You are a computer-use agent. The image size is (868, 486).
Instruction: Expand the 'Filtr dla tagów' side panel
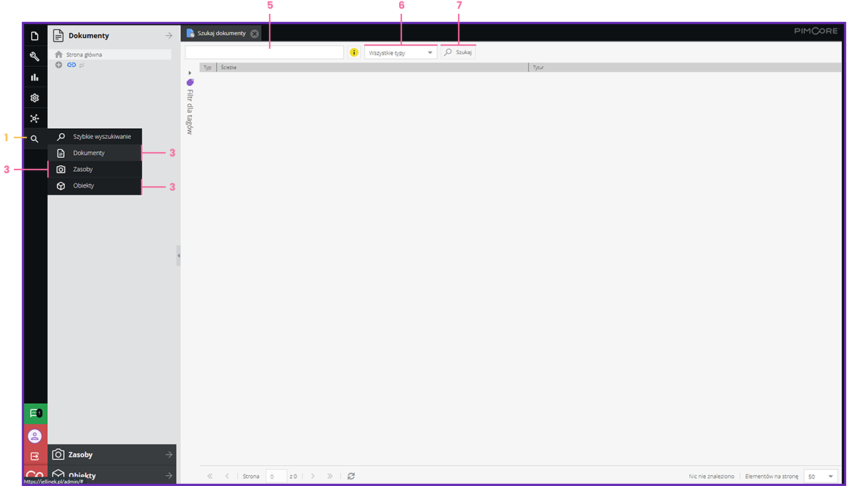click(x=190, y=73)
